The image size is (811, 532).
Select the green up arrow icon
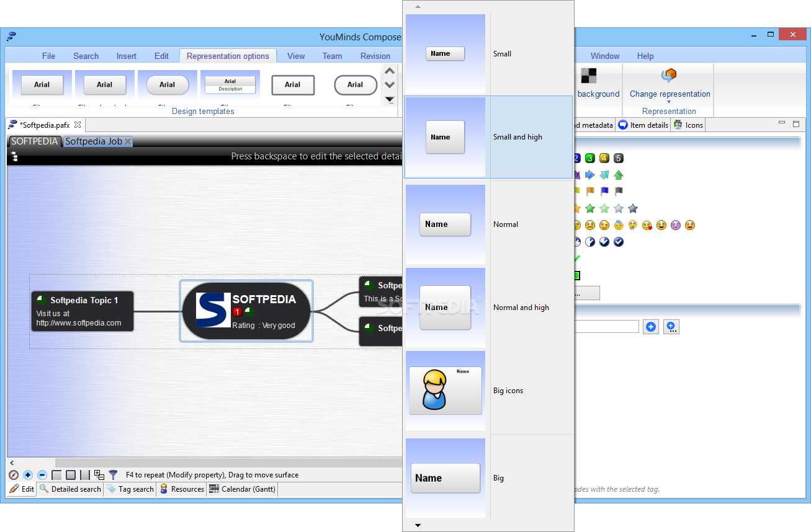coord(618,175)
